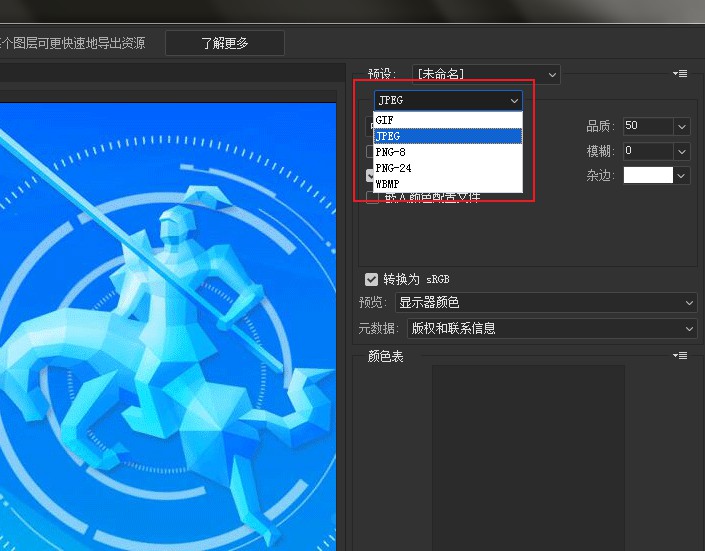This screenshot has width=705, height=551.
Task: Open the 颜色表 panel flyout menu icon
Action: pyautogui.click(x=680, y=356)
